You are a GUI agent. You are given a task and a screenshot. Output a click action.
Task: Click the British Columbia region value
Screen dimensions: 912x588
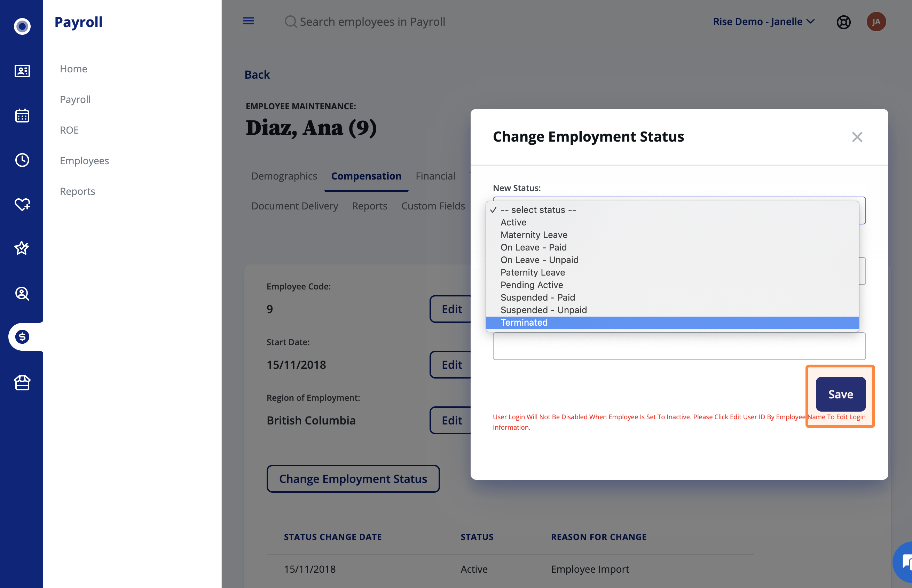(x=311, y=420)
